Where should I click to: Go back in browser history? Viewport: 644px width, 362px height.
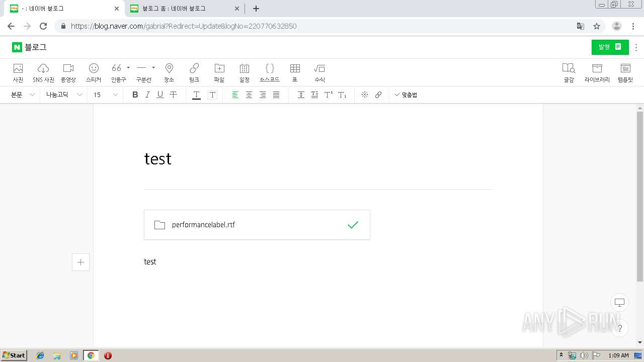coord(11,26)
